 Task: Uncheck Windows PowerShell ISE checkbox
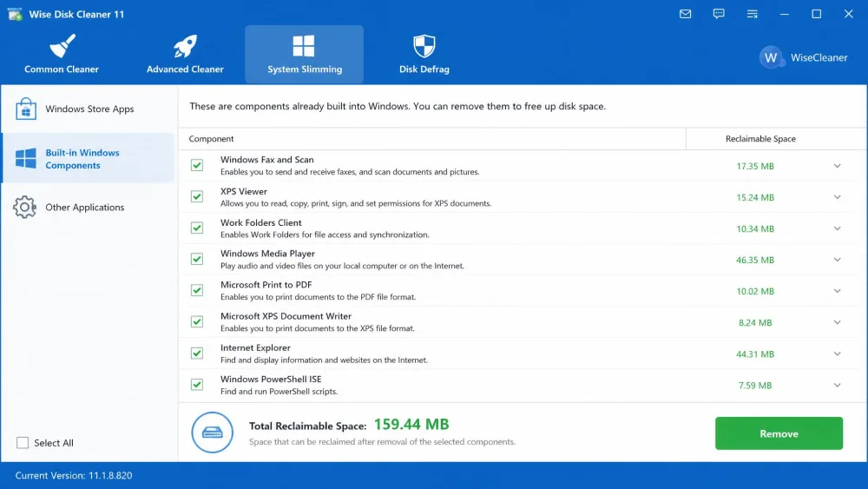tap(196, 384)
